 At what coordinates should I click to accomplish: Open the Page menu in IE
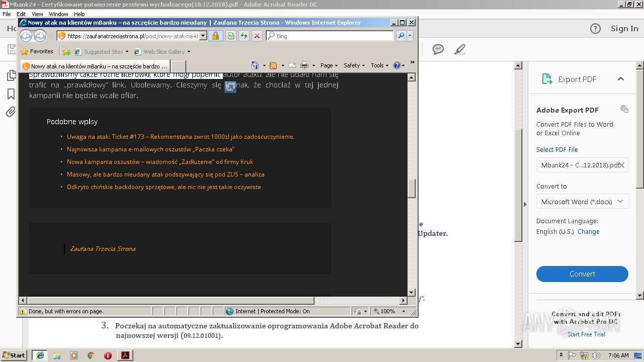pos(329,65)
